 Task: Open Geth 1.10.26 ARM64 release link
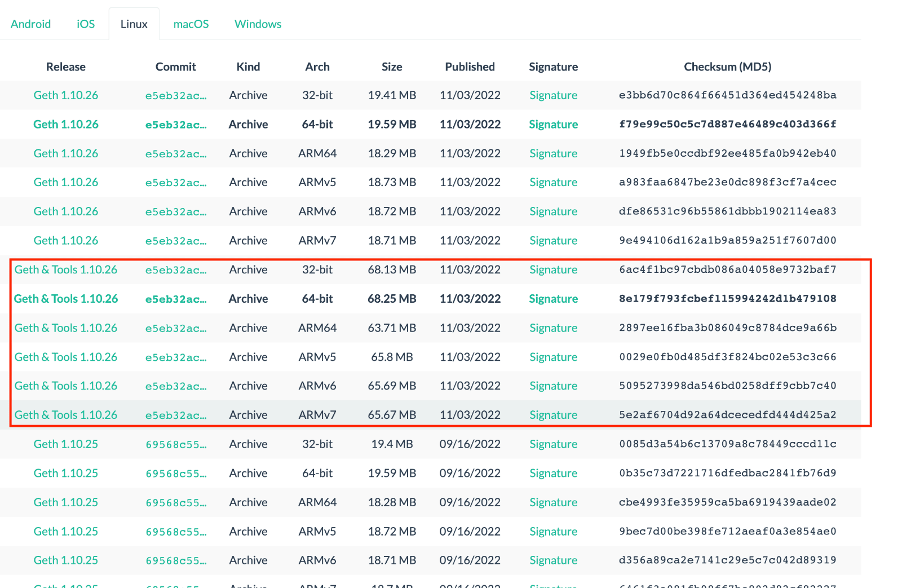(x=66, y=153)
